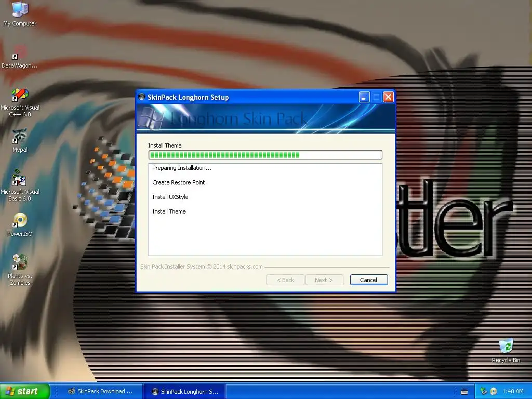The width and height of the screenshot is (532, 399).
Task: Click the disabled Next button
Action: 324,280
